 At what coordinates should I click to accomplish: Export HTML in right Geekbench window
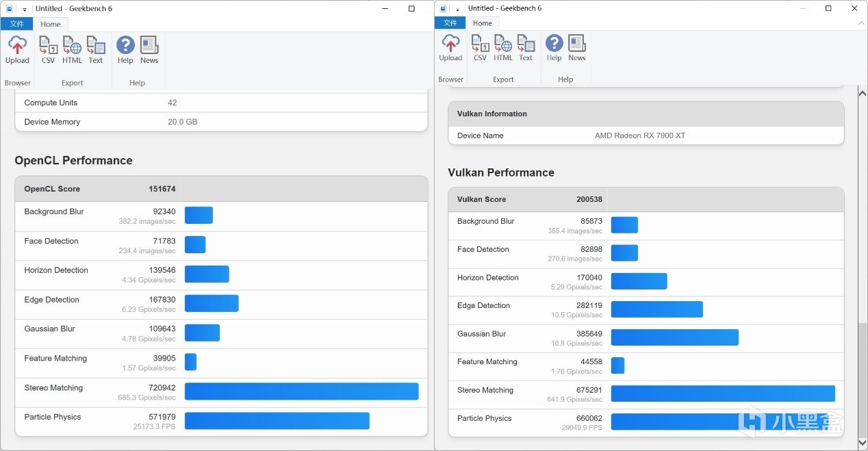tap(503, 48)
